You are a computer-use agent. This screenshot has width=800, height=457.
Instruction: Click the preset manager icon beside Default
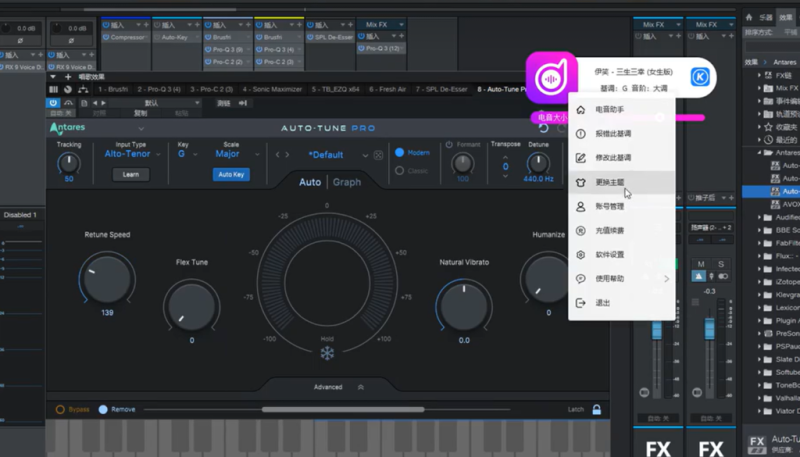click(x=378, y=155)
